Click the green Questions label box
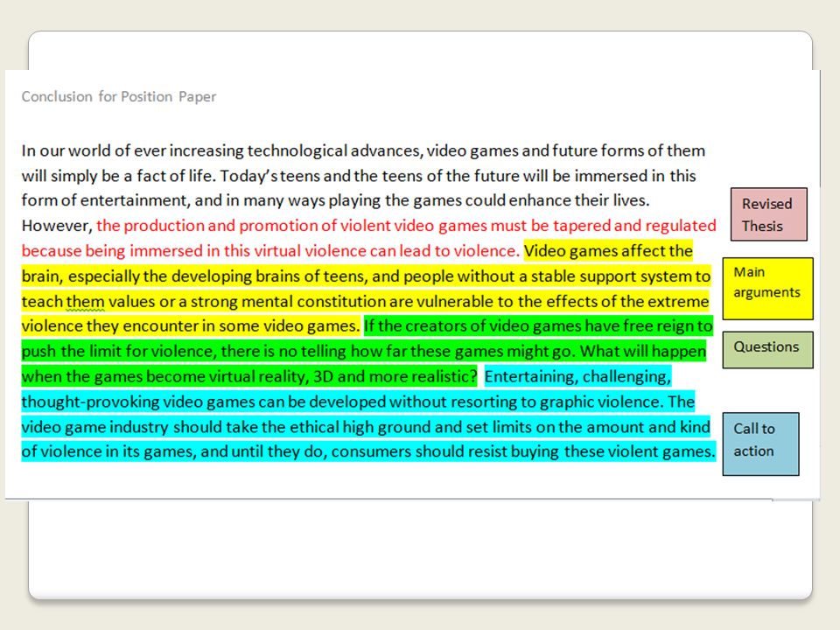The height and width of the screenshot is (630, 840). (767, 350)
